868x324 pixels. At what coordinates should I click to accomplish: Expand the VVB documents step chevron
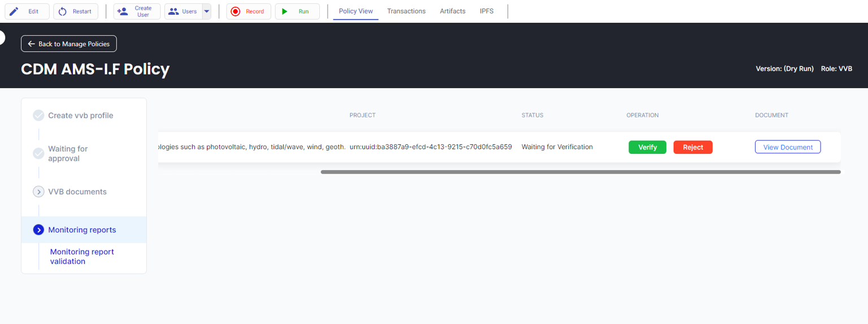pos(38,192)
